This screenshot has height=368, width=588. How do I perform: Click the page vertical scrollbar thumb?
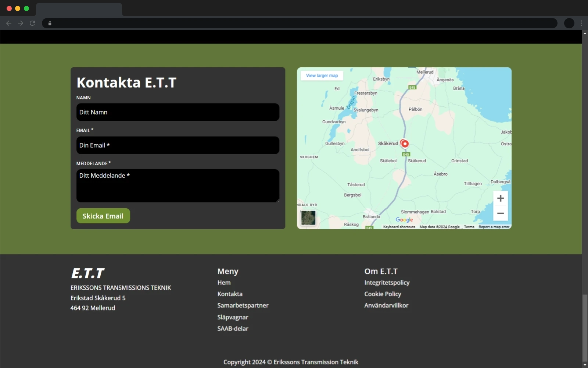click(585, 328)
